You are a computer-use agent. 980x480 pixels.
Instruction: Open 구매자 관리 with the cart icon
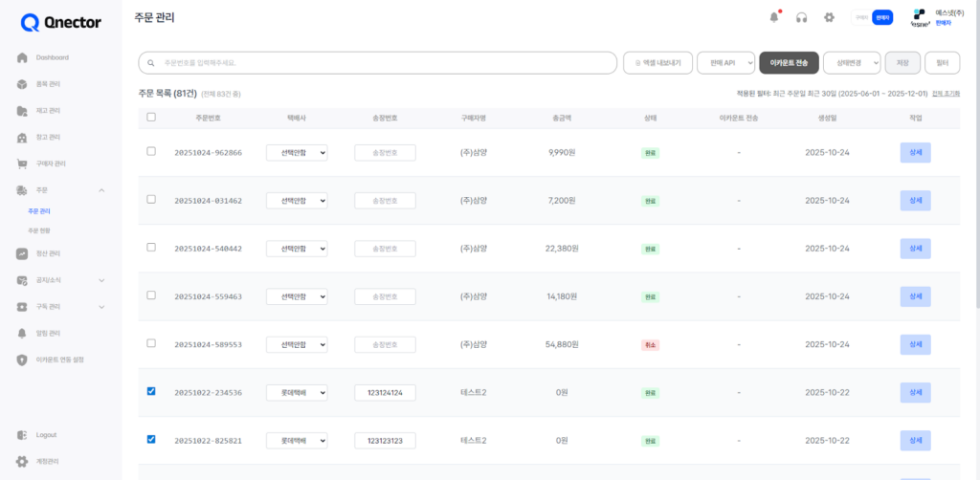click(x=22, y=164)
